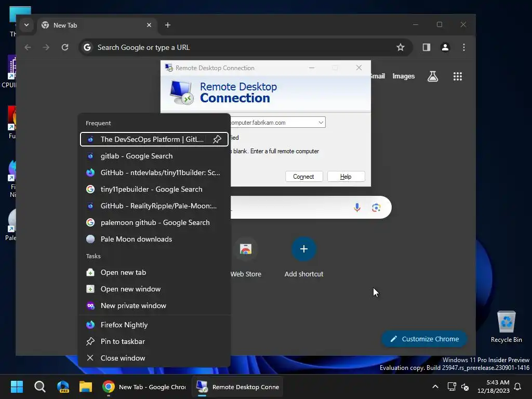Open taskbar Search
This screenshot has height=399, width=532.
(39, 387)
